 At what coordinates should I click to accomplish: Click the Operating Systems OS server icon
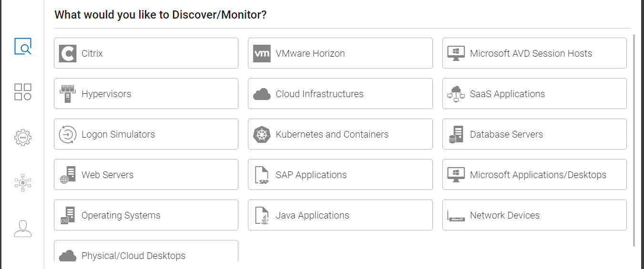[68, 215]
